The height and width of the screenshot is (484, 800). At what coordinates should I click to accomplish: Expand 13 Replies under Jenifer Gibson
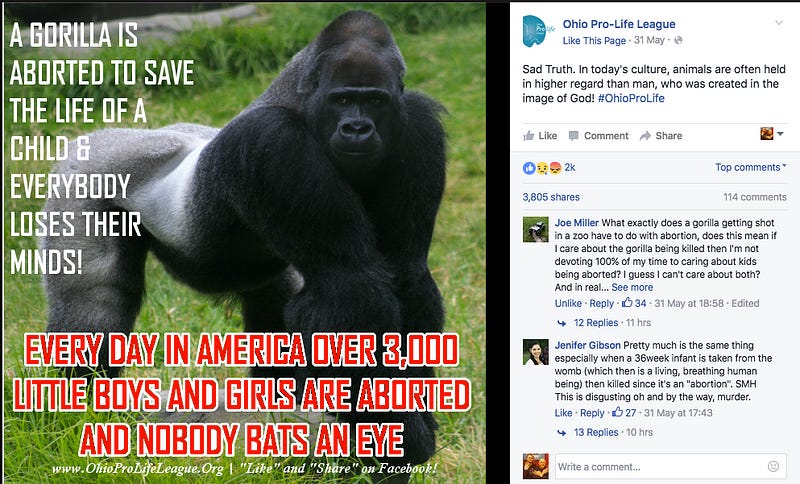coord(595,432)
